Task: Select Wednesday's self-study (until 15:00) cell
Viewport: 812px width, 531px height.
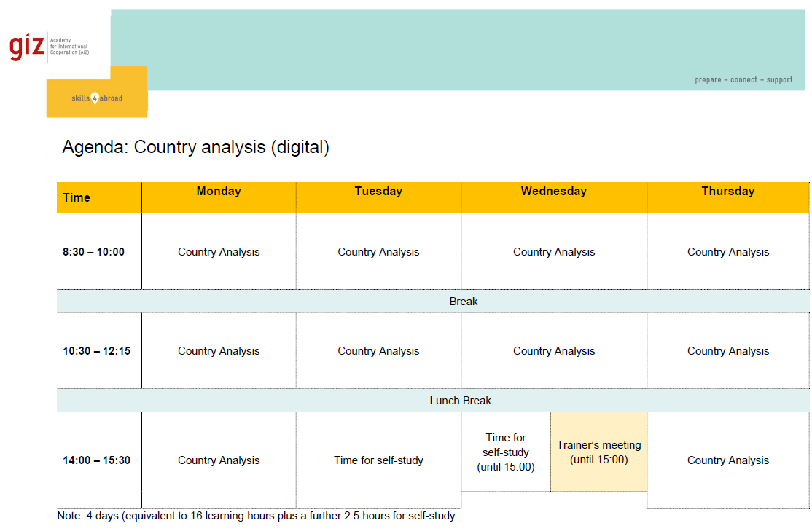Action: pos(506,452)
